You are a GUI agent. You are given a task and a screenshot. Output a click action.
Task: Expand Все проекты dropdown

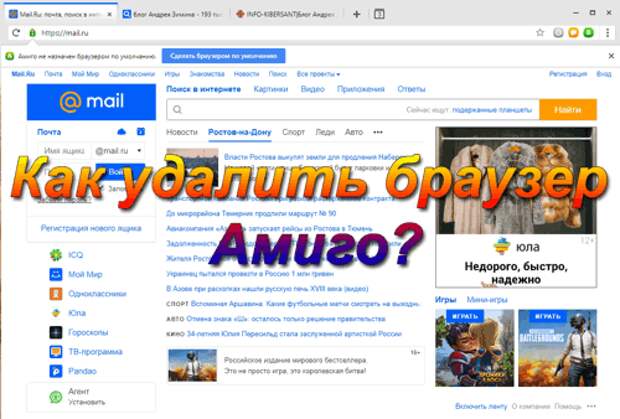tap(318, 74)
